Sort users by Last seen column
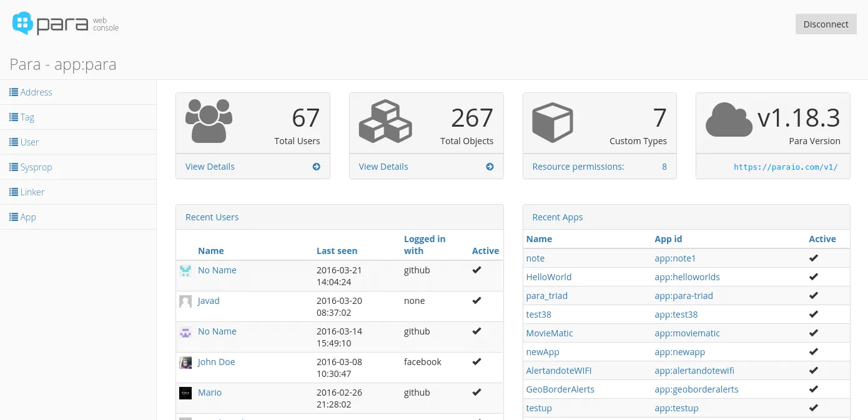The image size is (868, 420). coord(337,251)
